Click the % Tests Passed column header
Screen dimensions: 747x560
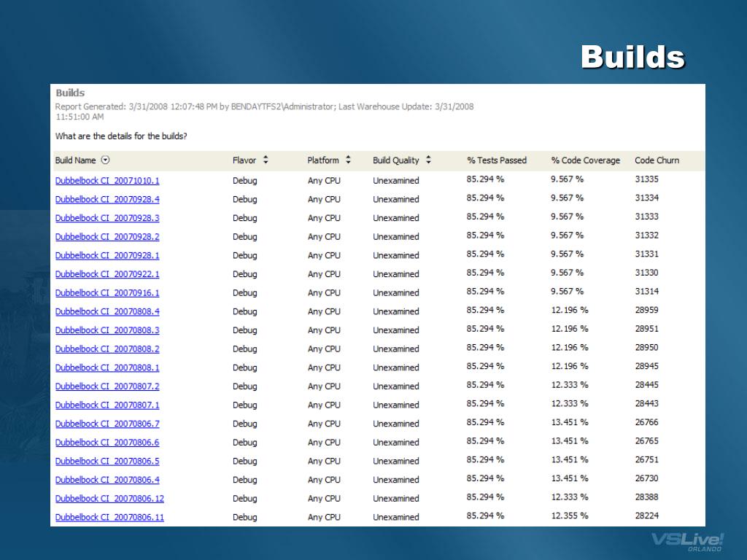(x=497, y=160)
